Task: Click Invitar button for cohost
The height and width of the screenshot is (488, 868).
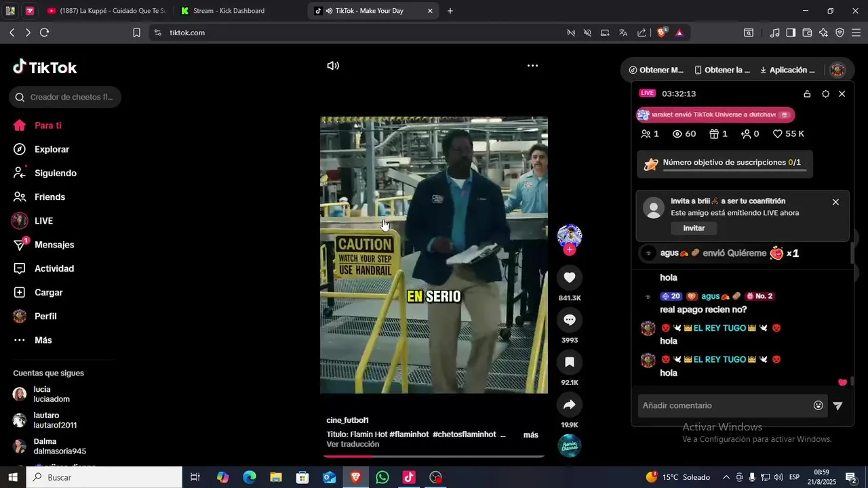Action: [x=694, y=228]
